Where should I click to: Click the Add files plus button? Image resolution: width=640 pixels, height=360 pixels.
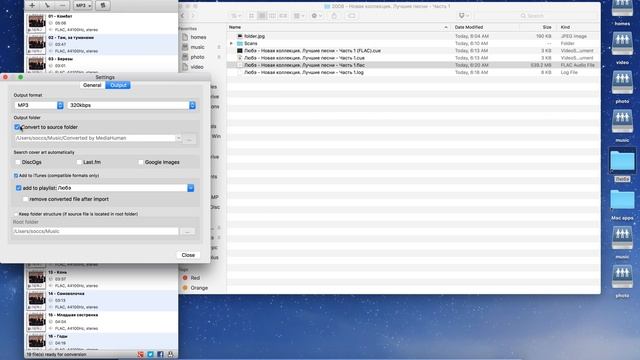[32, 5]
